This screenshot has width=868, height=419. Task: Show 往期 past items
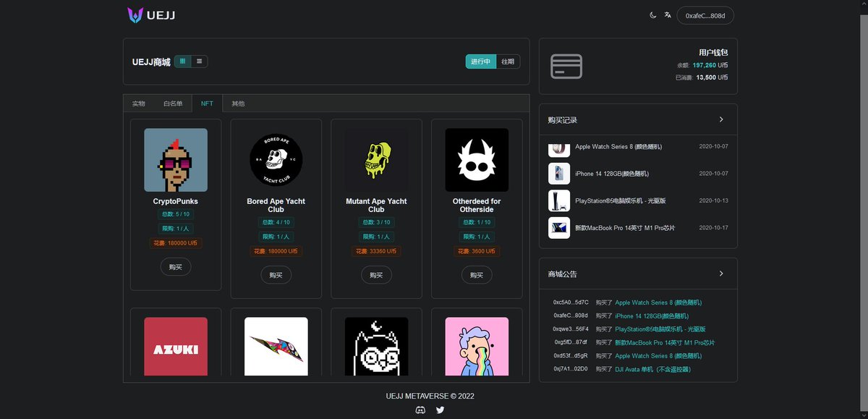508,62
